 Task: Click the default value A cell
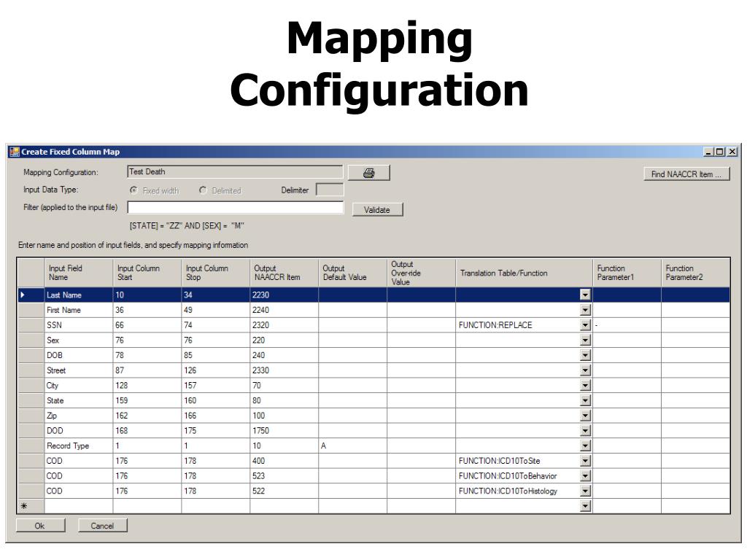pyautogui.click(x=353, y=446)
